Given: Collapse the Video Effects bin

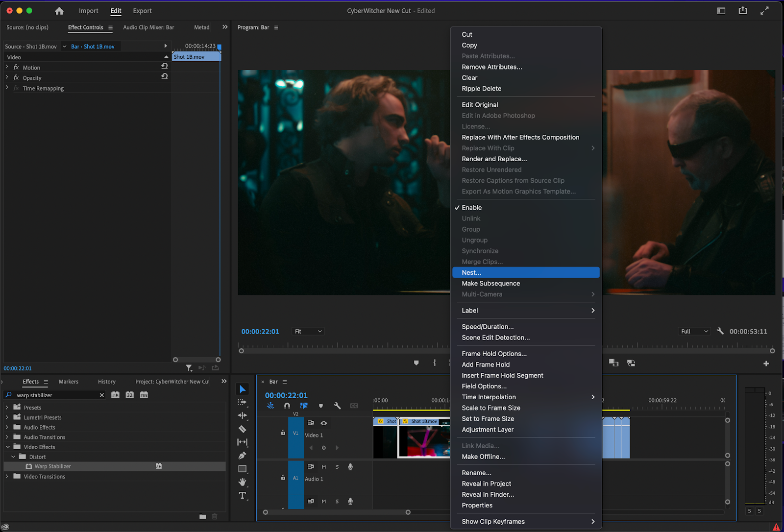Looking at the screenshot, I should click(x=8, y=447).
